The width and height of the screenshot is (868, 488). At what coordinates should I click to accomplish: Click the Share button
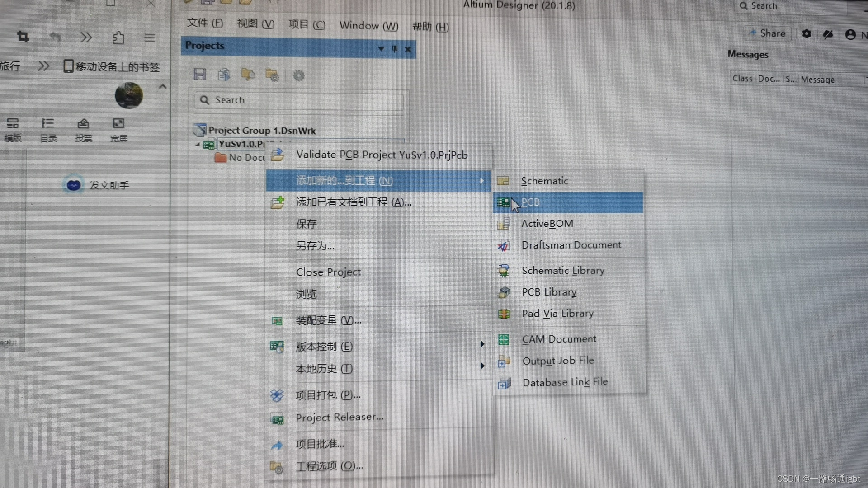767,33
